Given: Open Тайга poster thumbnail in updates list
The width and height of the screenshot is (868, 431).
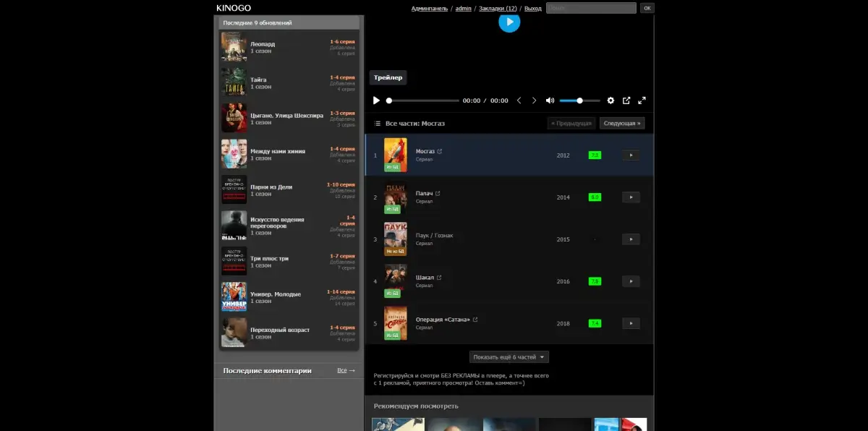Looking at the screenshot, I should (x=234, y=82).
